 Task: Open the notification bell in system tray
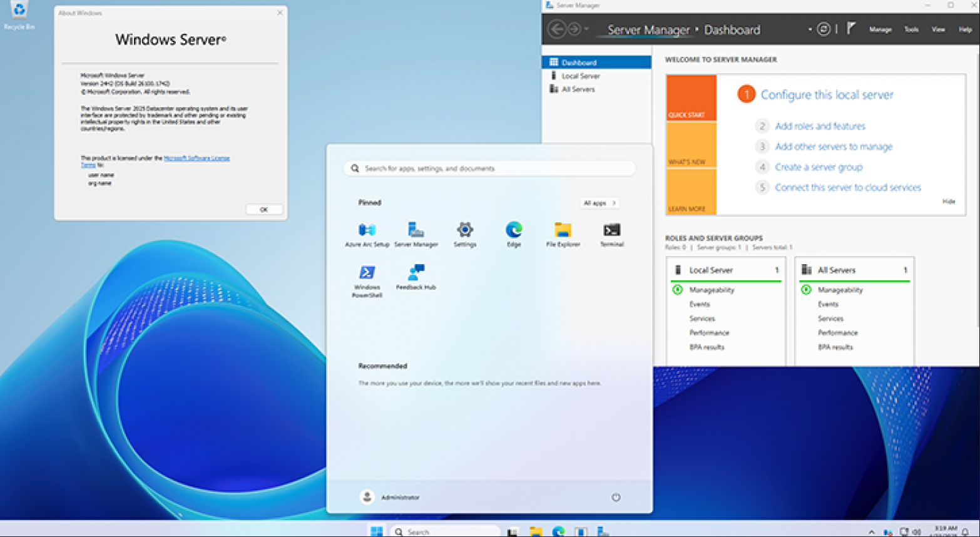[965, 532]
